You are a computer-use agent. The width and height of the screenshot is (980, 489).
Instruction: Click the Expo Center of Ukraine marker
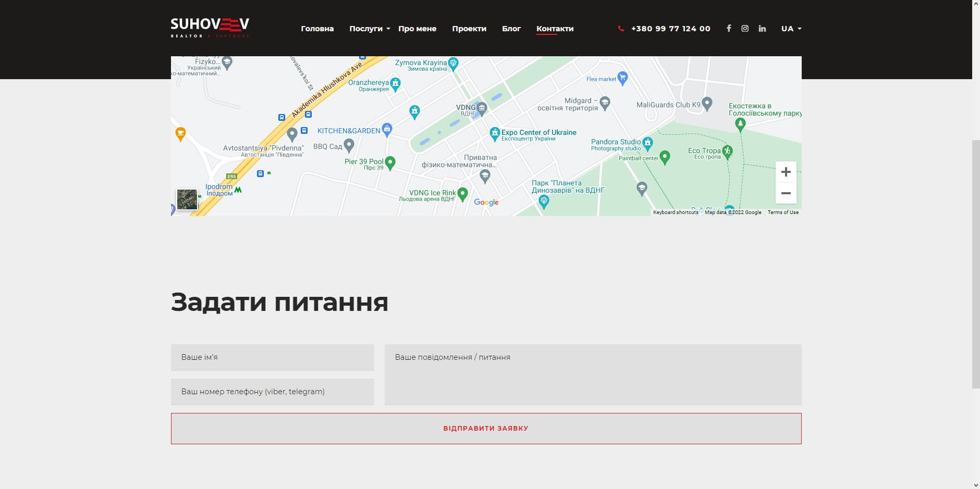(x=495, y=134)
